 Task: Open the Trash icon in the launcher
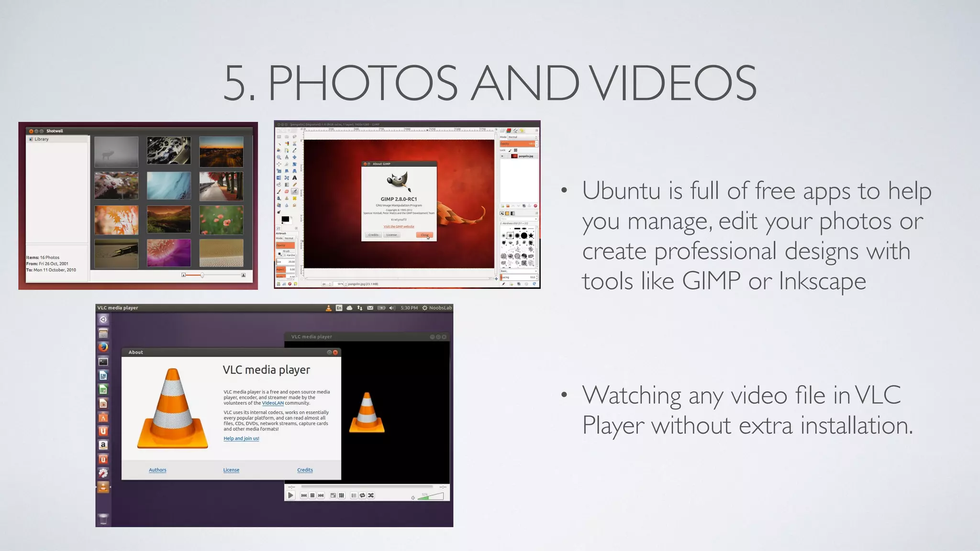(x=103, y=519)
